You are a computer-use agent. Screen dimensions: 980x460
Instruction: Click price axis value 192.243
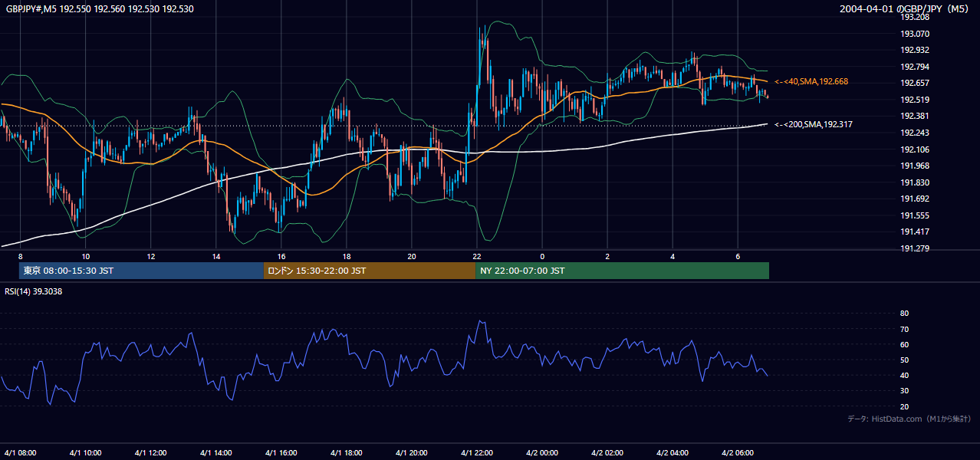click(x=914, y=133)
